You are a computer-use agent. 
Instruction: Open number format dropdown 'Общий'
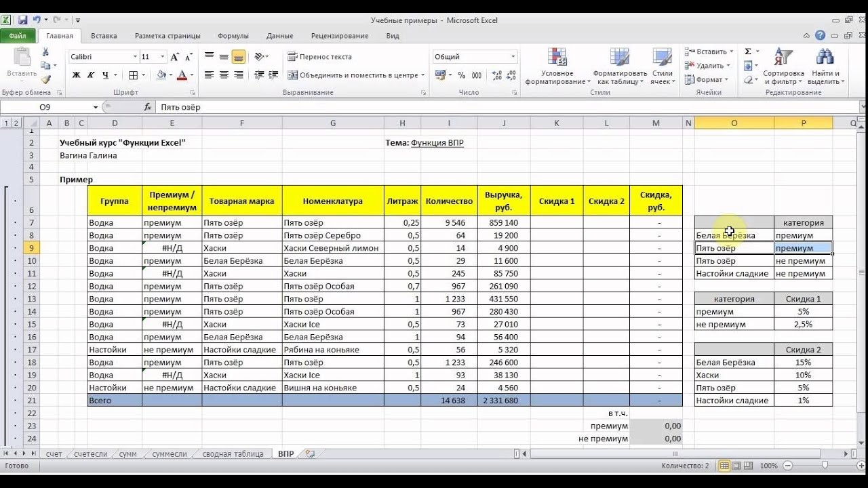click(513, 57)
